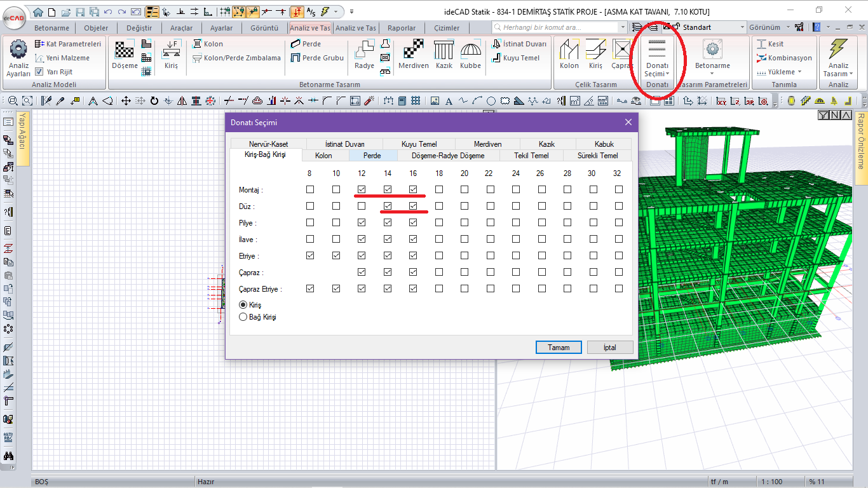Click Kombinasyon button

pyautogui.click(x=785, y=58)
